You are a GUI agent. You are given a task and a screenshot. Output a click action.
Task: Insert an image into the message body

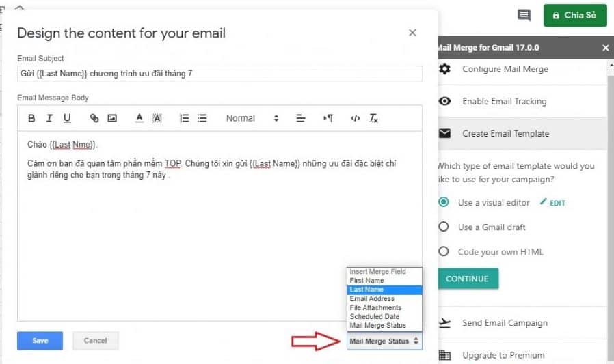pos(112,118)
